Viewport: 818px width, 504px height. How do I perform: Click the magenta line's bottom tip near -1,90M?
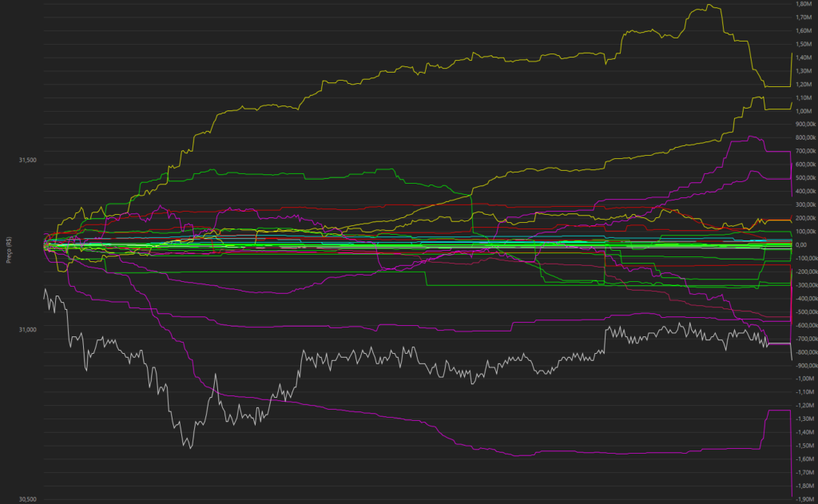point(791,497)
